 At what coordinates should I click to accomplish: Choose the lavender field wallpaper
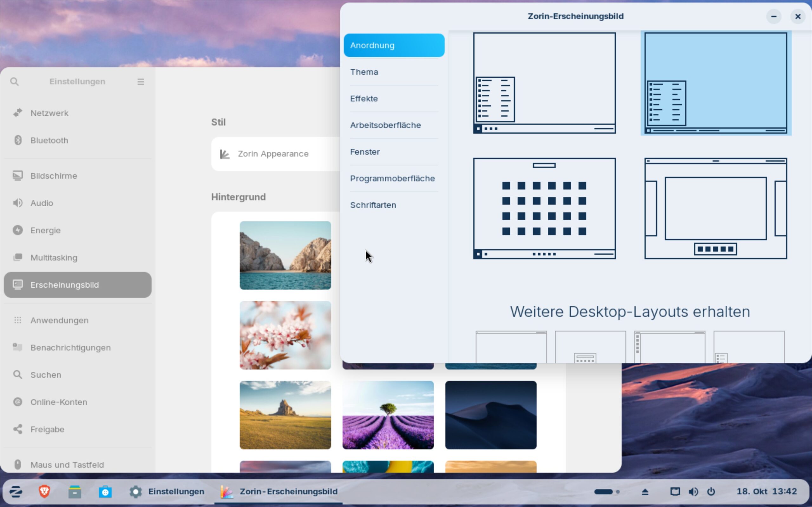coord(388,415)
